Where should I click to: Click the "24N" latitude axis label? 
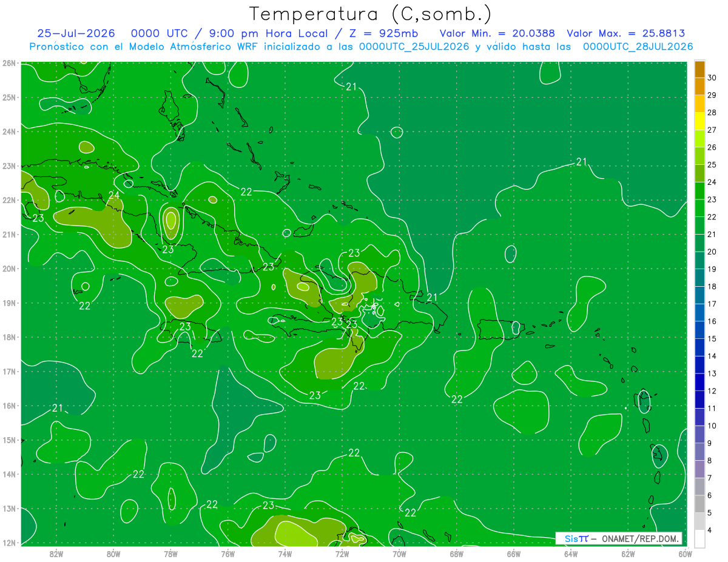click(9, 132)
